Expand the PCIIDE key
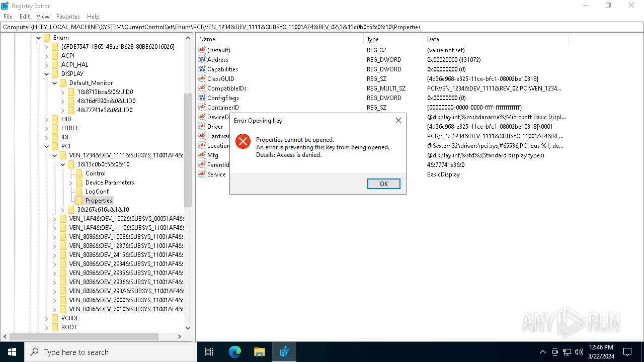The height and width of the screenshot is (362, 644). coord(46,318)
